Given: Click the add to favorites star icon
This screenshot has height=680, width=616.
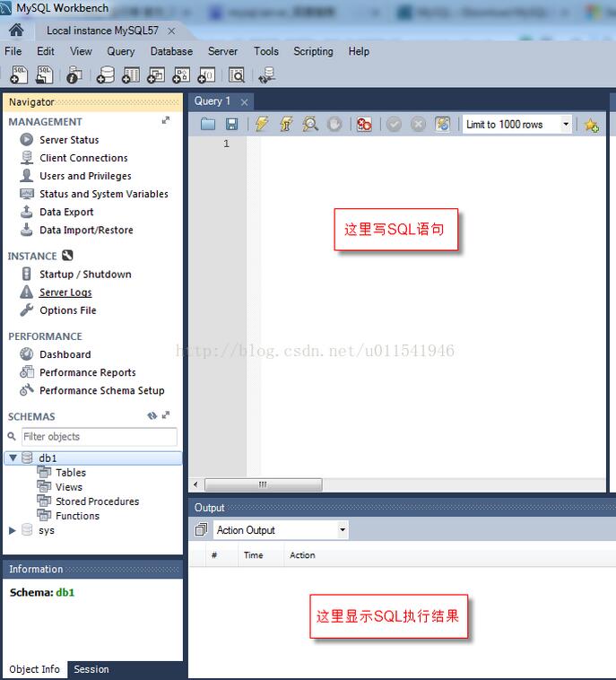Looking at the screenshot, I should [x=591, y=125].
